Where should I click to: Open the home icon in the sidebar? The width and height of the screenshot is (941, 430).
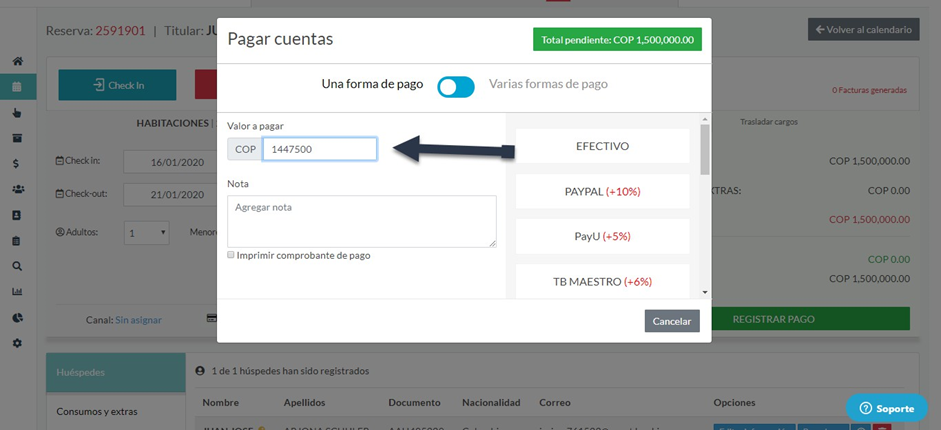[x=17, y=61]
